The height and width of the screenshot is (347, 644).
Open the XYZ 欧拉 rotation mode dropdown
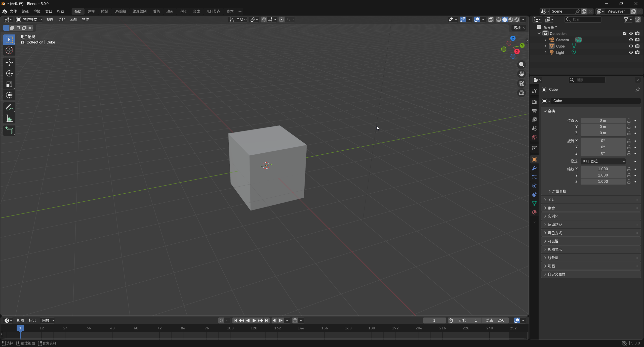point(603,161)
